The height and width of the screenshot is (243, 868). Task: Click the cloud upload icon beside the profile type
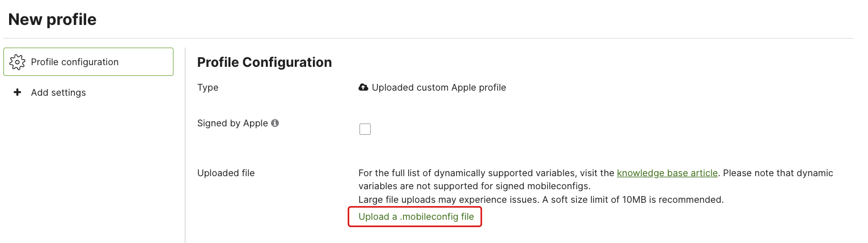coord(363,87)
